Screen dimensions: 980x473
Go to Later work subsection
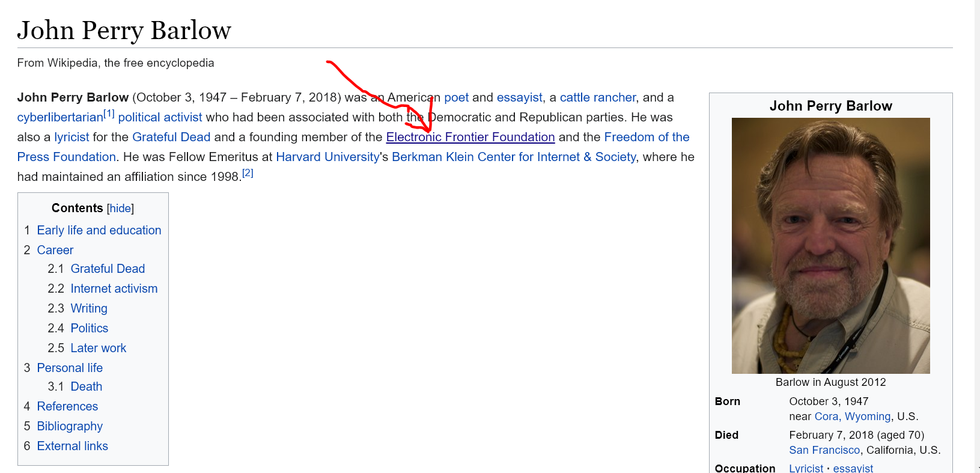click(x=99, y=348)
